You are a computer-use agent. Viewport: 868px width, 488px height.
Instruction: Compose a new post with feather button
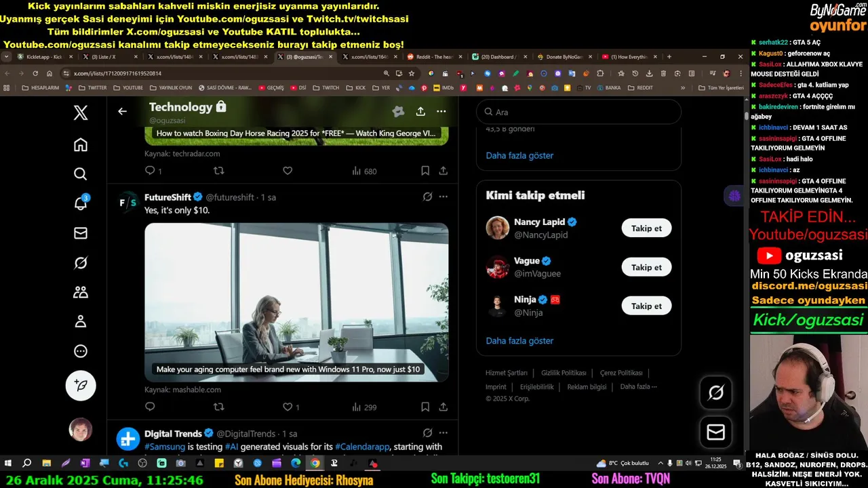click(81, 386)
